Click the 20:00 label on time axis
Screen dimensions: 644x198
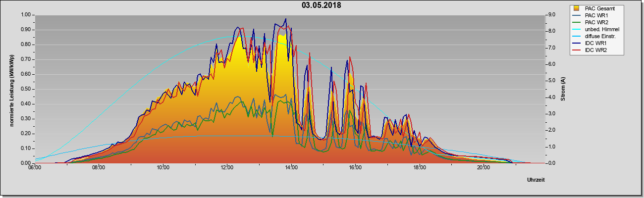(x=483, y=168)
